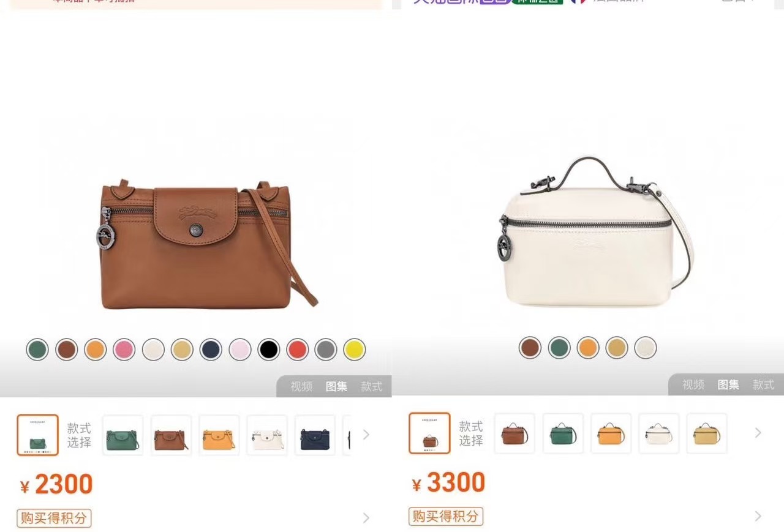Screen dimensions: 784x532
Task: Choose the green vanity bag style thumbnail
Action: point(563,433)
